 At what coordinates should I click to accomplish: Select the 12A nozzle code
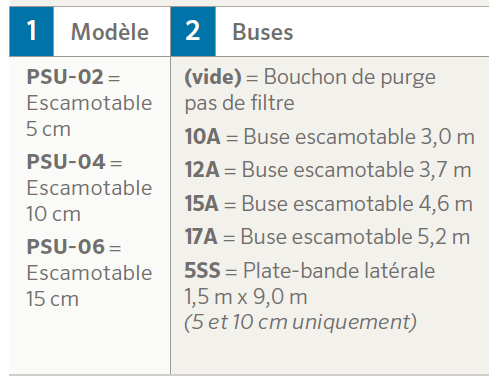(x=202, y=170)
